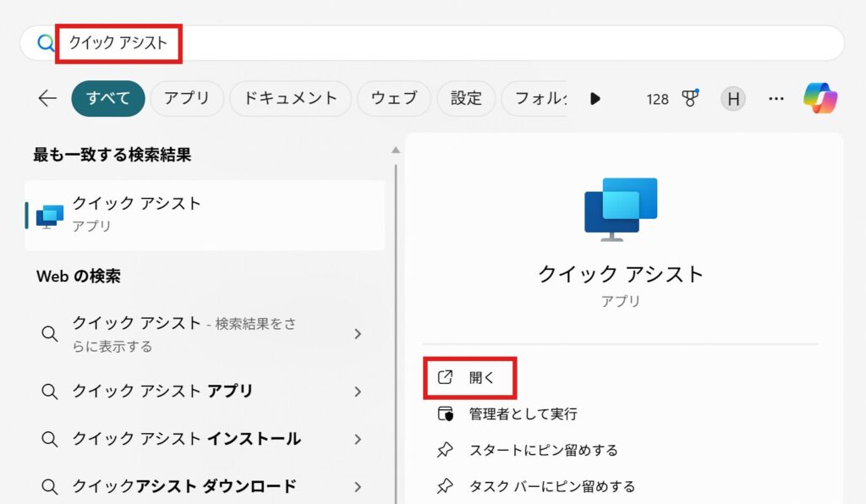
Task: Click the shield icon for 管理者として実行
Action: [445, 414]
